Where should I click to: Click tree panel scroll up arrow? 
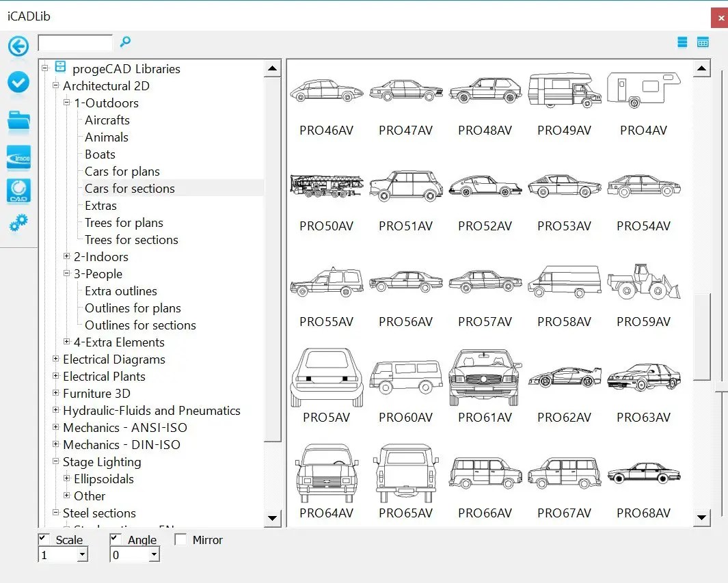click(273, 68)
